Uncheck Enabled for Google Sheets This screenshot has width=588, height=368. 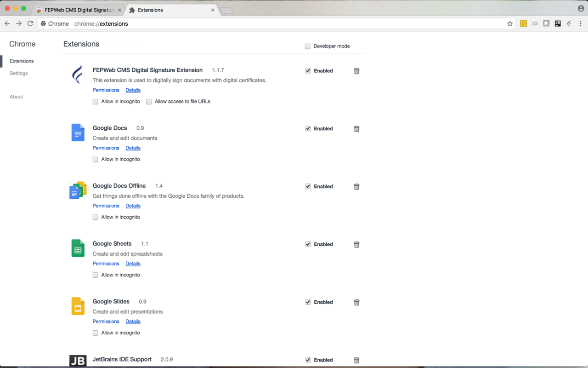coord(308,244)
